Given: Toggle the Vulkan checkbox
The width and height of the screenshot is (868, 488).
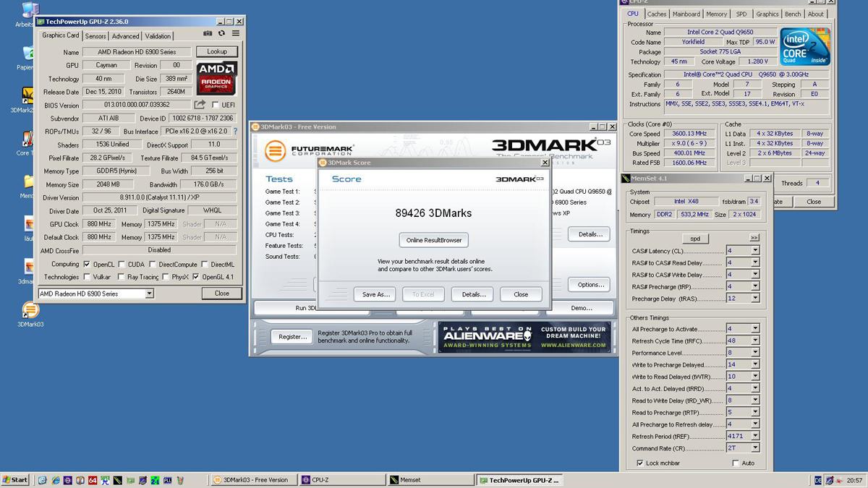Looking at the screenshot, I should [x=87, y=277].
